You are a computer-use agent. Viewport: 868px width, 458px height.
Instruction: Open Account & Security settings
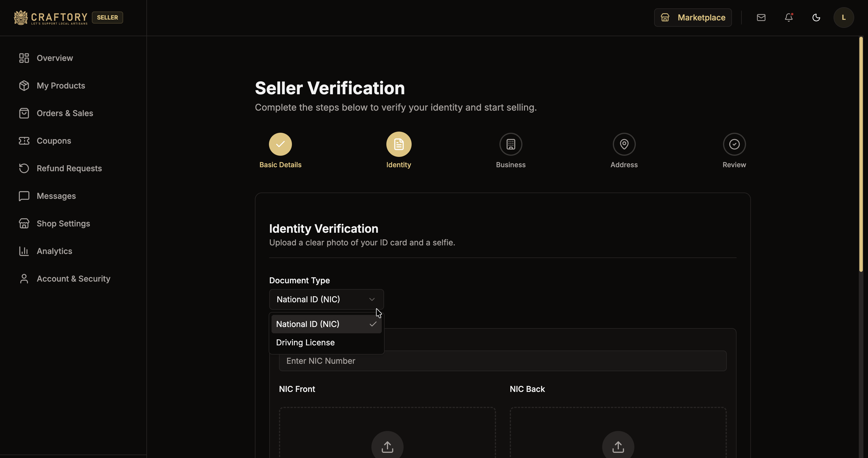[x=24, y=279]
